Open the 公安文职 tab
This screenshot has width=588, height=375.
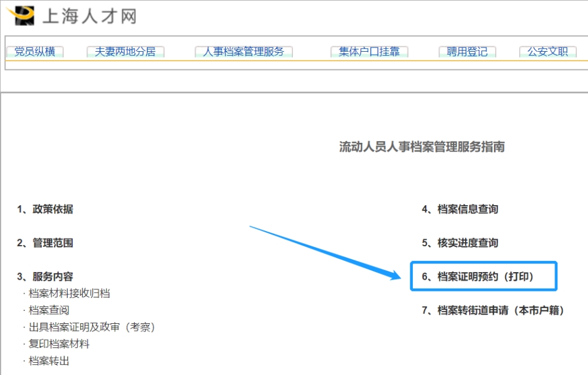click(547, 52)
